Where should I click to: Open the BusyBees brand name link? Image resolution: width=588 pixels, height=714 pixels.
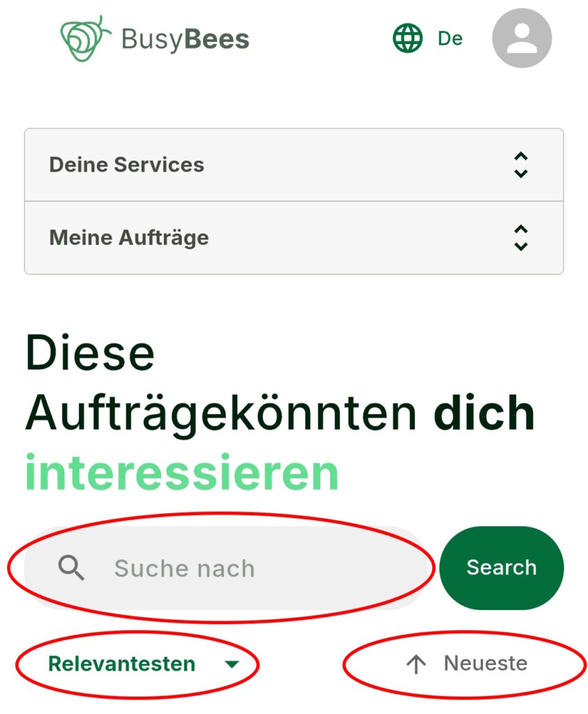185,40
